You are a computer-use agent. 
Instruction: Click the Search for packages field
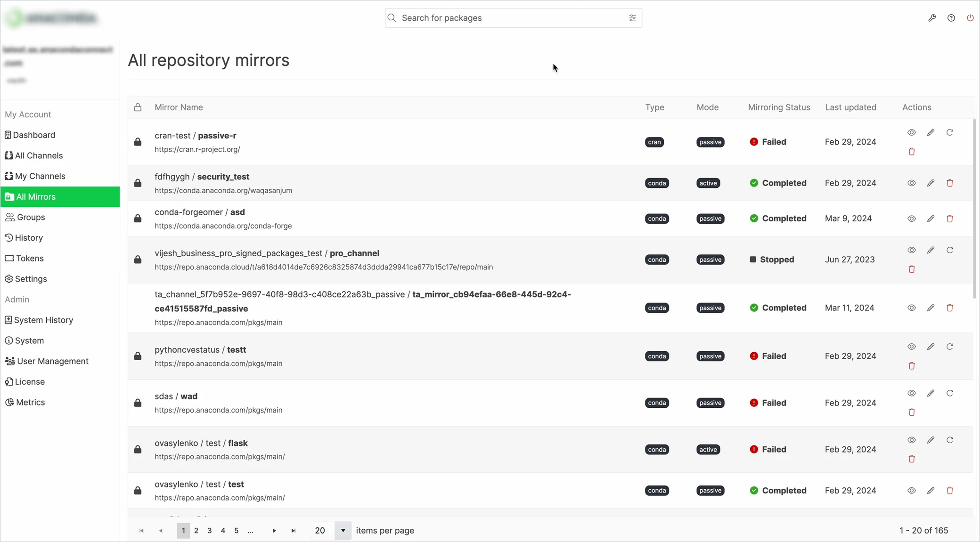click(x=513, y=18)
